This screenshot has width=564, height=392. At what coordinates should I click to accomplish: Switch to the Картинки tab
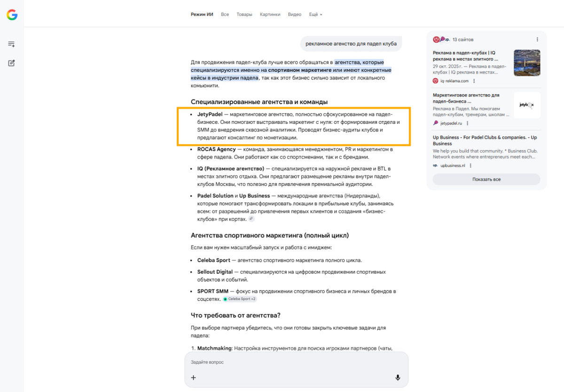point(270,14)
